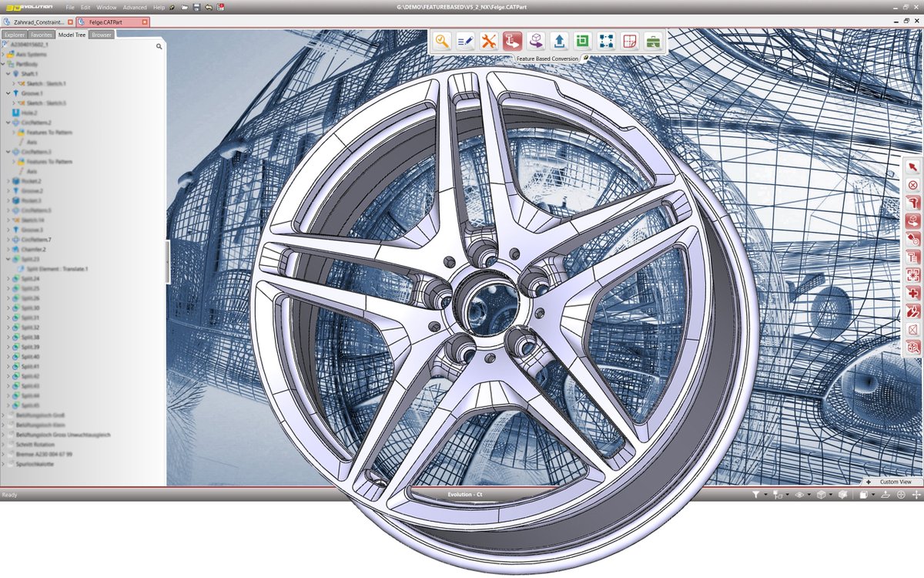Click the red cancel circle icon on right sidebar
924x578 pixels.
[x=912, y=185]
